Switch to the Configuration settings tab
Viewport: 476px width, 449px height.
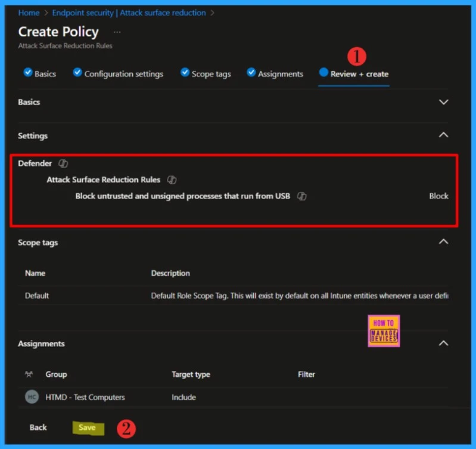click(x=123, y=74)
